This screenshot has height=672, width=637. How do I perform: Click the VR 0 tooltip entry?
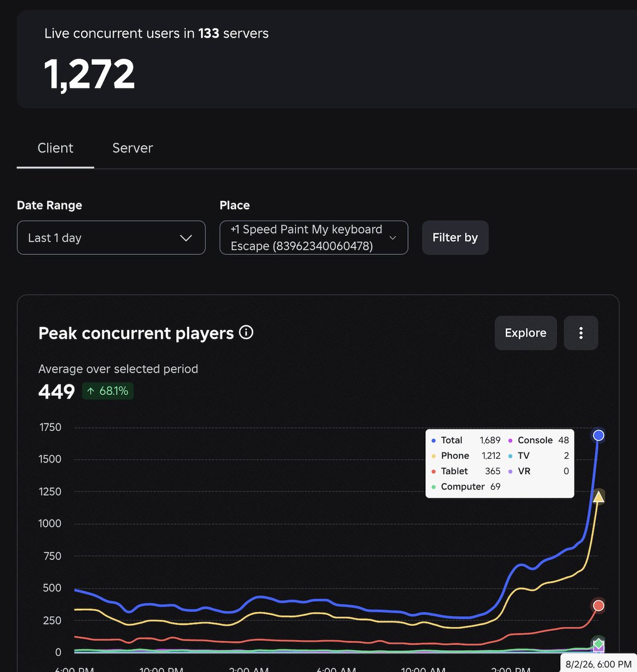coord(538,471)
